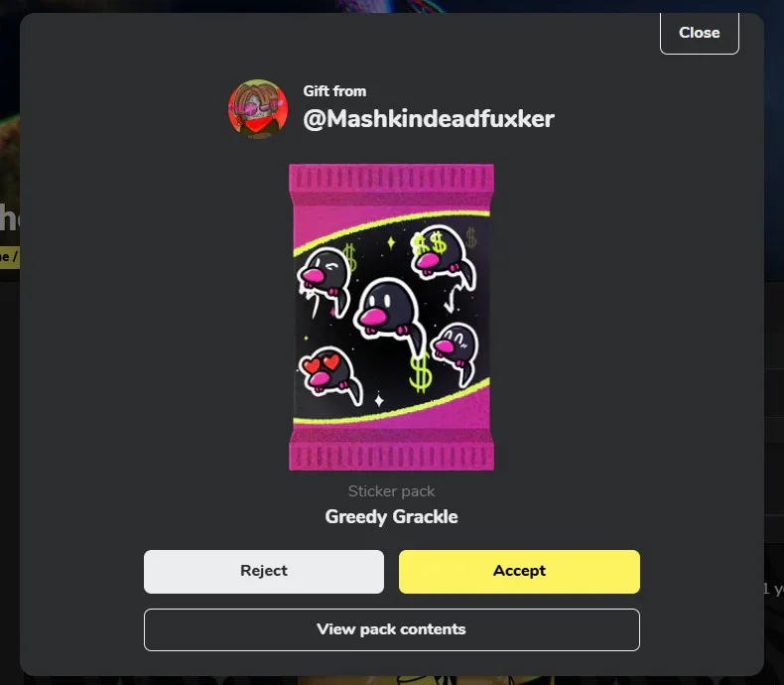The width and height of the screenshot is (784, 685).
Task: Open View pack contents
Action: (x=391, y=629)
